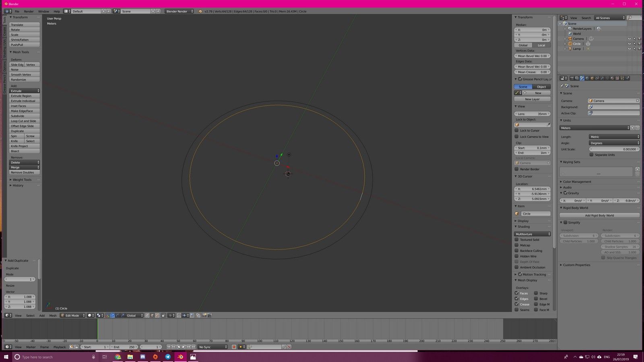This screenshot has height=362, width=644.
Task: Jump to timeline start frame
Action: pos(169,347)
